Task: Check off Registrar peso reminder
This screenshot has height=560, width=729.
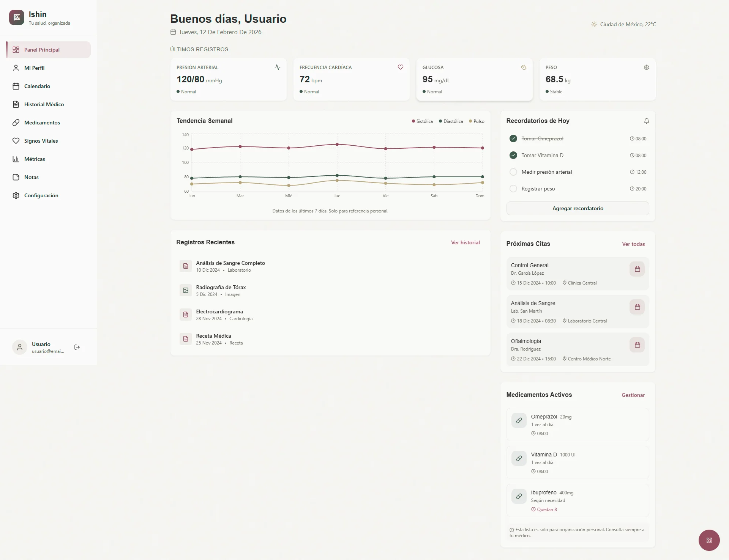Action: [x=513, y=189]
